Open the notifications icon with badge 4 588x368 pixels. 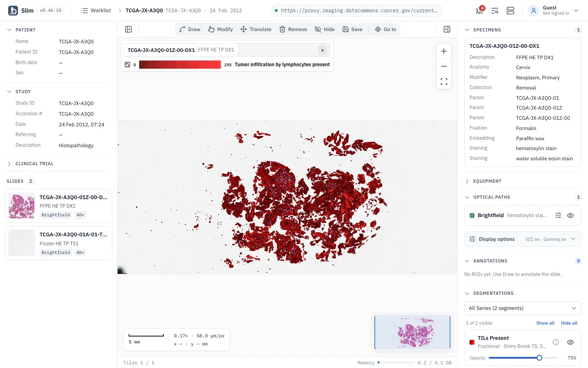(x=479, y=11)
